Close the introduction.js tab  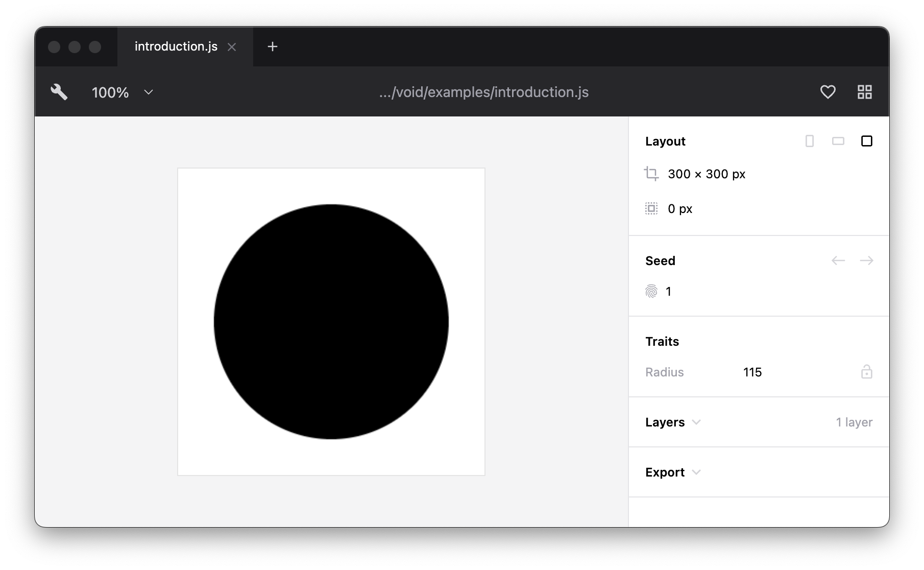point(232,47)
